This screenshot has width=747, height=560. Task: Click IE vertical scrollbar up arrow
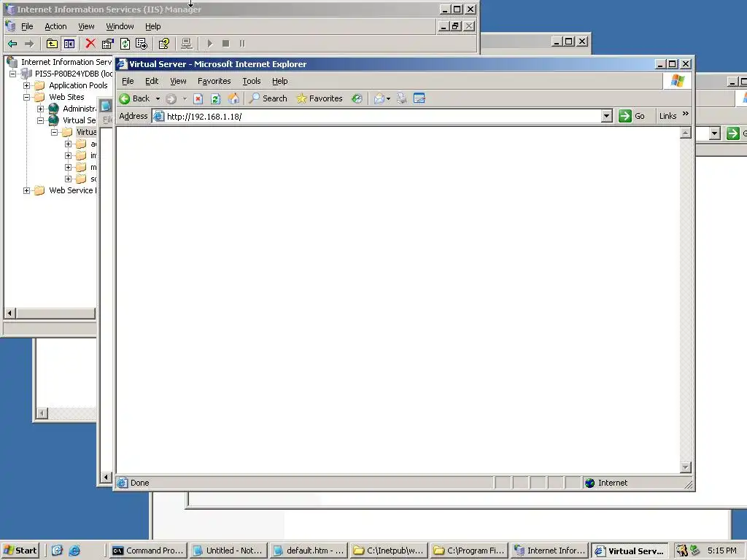686,133
